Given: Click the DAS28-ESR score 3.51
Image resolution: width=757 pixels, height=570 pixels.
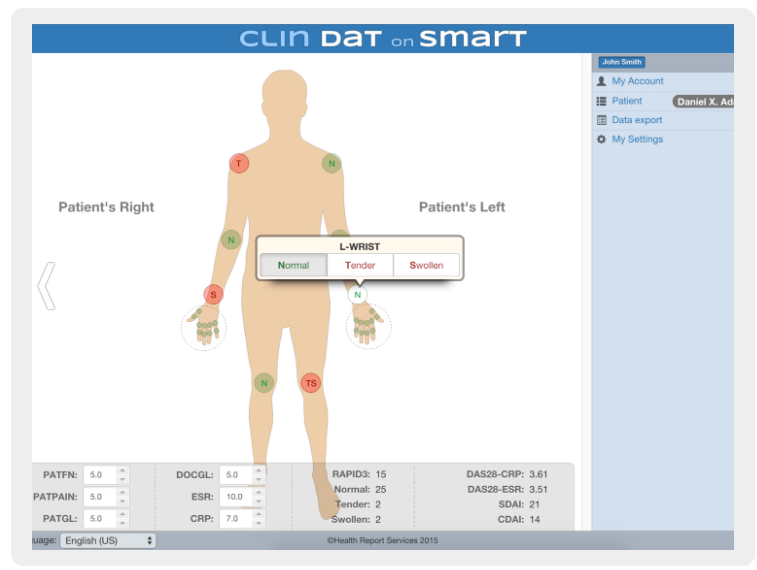Looking at the screenshot, I should (538, 489).
